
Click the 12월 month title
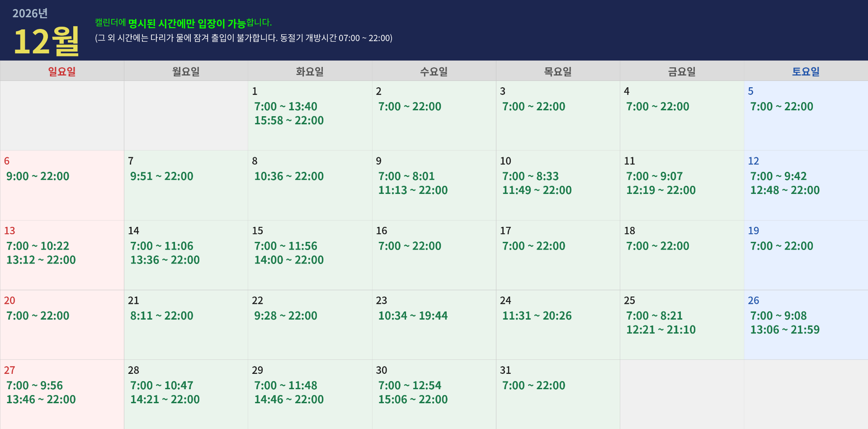point(47,42)
